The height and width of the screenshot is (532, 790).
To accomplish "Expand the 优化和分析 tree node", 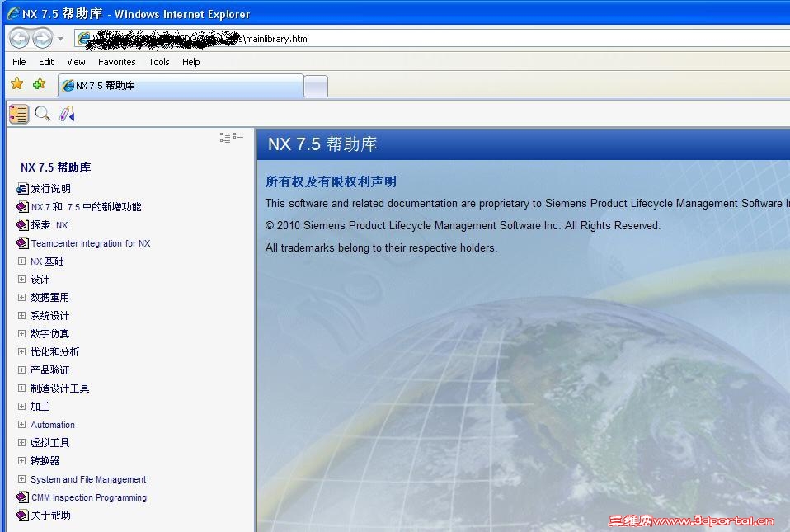I will point(21,351).
